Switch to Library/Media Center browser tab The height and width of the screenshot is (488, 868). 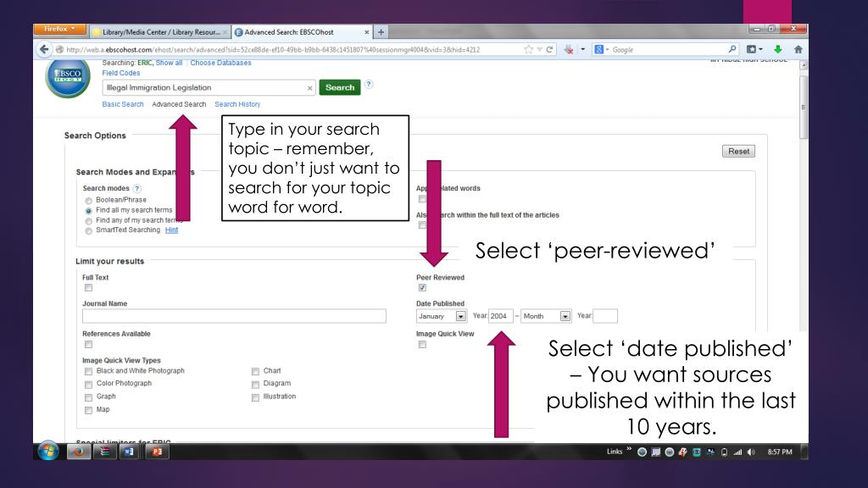(160, 32)
